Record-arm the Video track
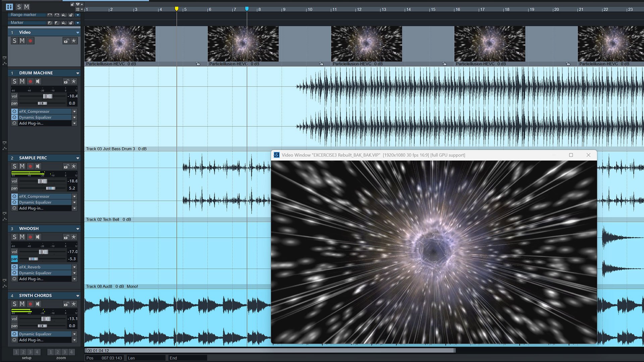 (x=30, y=41)
